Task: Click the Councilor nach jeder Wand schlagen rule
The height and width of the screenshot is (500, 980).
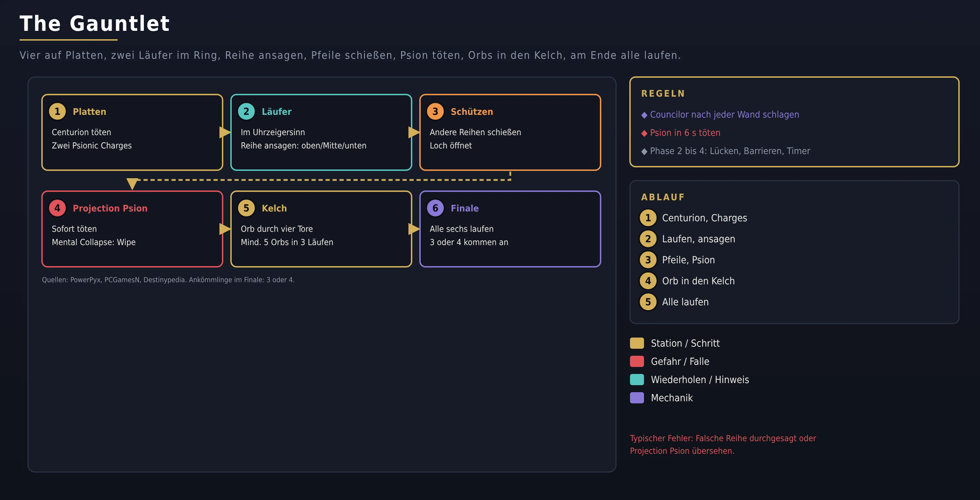Action: click(720, 114)
